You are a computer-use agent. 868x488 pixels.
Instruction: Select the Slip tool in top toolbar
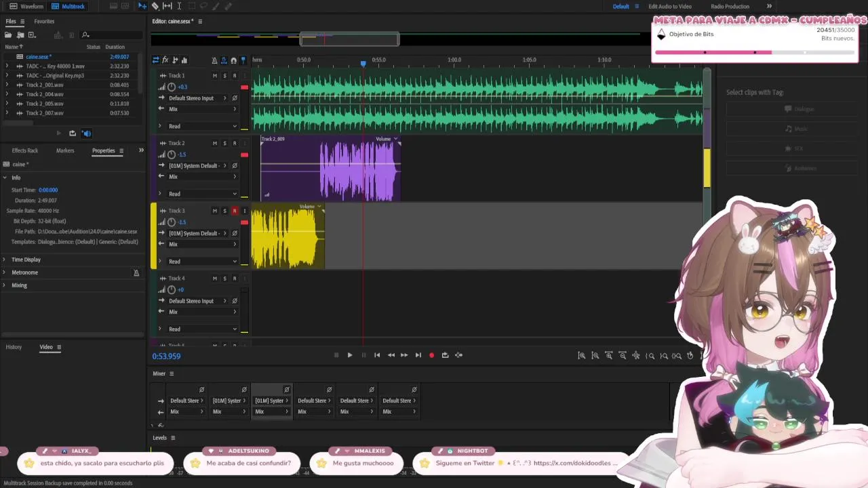point(167,6)
